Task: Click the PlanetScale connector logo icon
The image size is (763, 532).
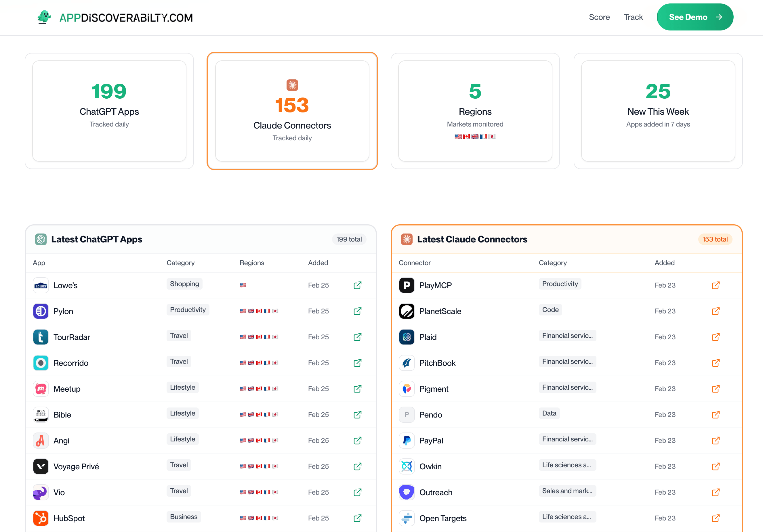Action: tap(407, 311)
